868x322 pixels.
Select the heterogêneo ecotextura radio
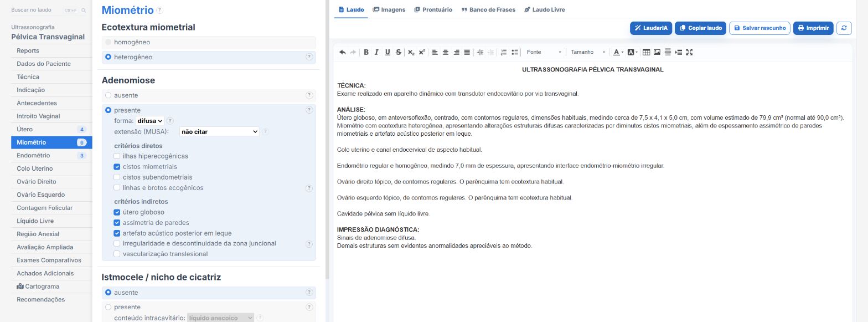[x=108, y=57]
